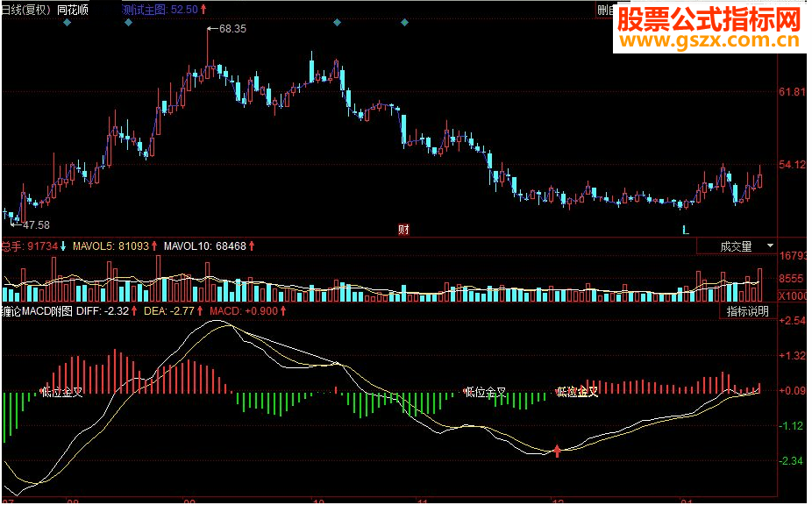Screen dimensions: 812x505
Task: Click the 成交量 indicator name box
Action: [x=736, y=246]
